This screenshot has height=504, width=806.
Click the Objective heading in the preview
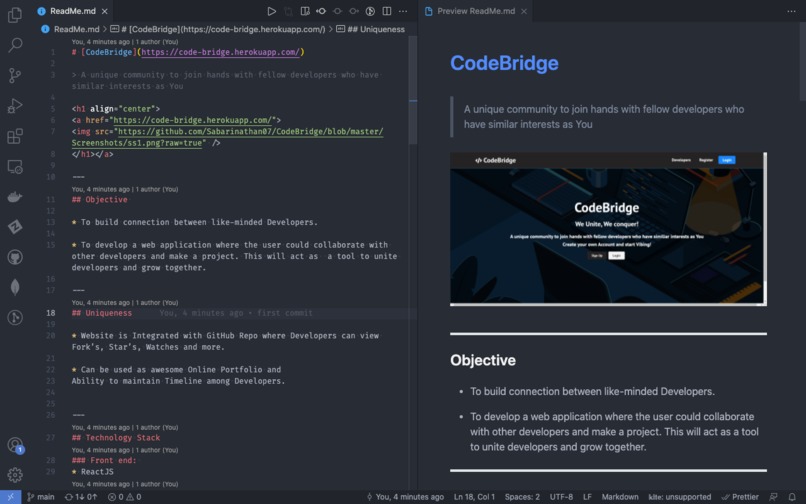pyautogui.click(x=483, y=360)
